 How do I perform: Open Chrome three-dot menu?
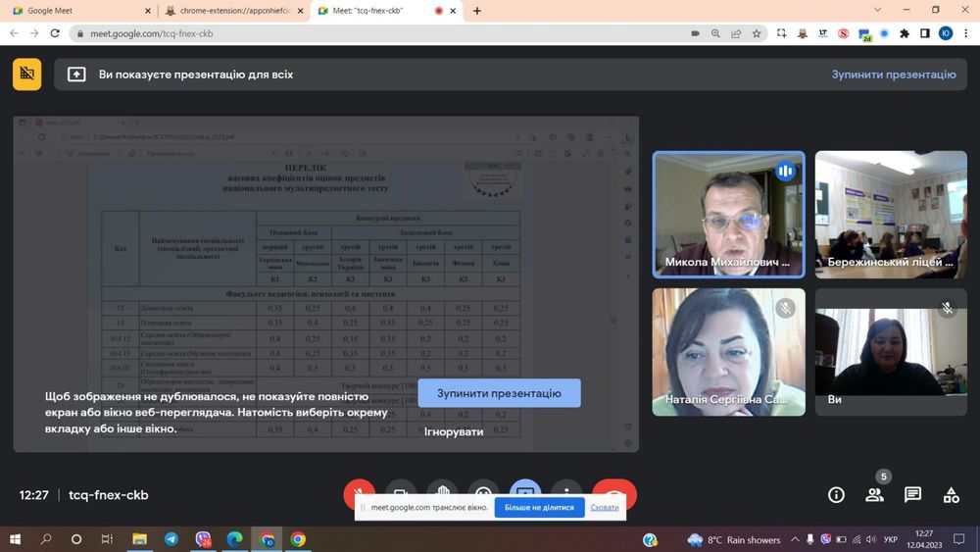click(x=965, y=33)
